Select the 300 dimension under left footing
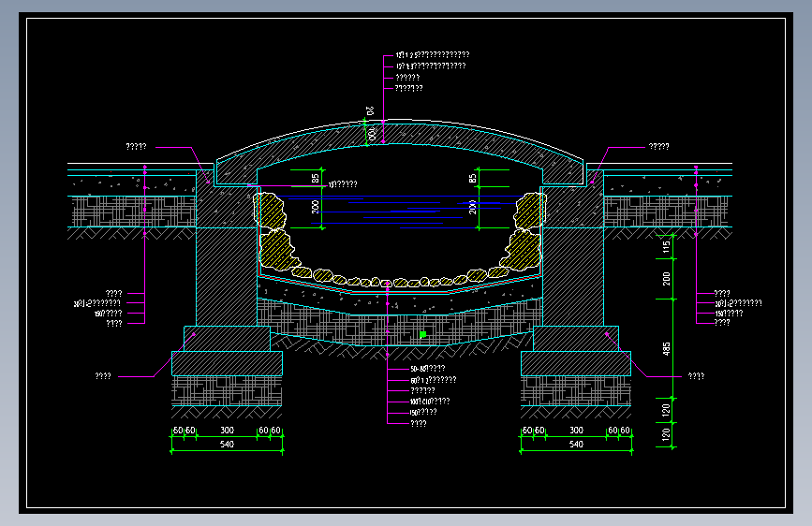Screen dimensions: 812x526 (227, 431)
